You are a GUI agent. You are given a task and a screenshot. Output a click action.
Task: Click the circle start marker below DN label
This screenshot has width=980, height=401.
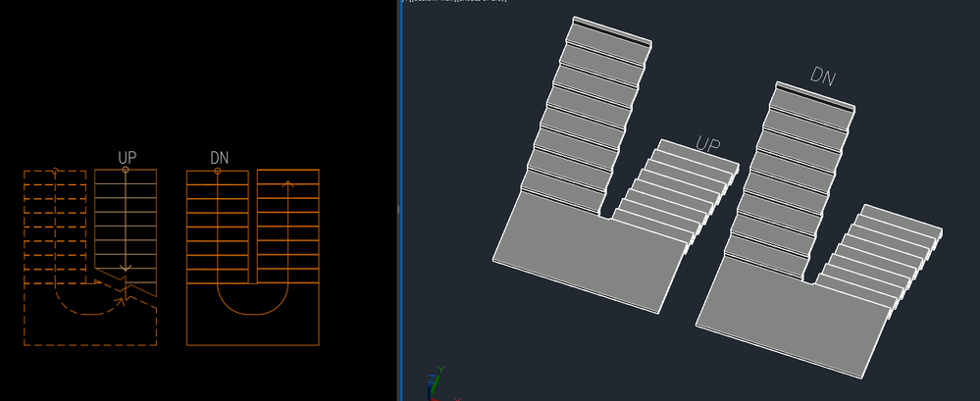218,171
